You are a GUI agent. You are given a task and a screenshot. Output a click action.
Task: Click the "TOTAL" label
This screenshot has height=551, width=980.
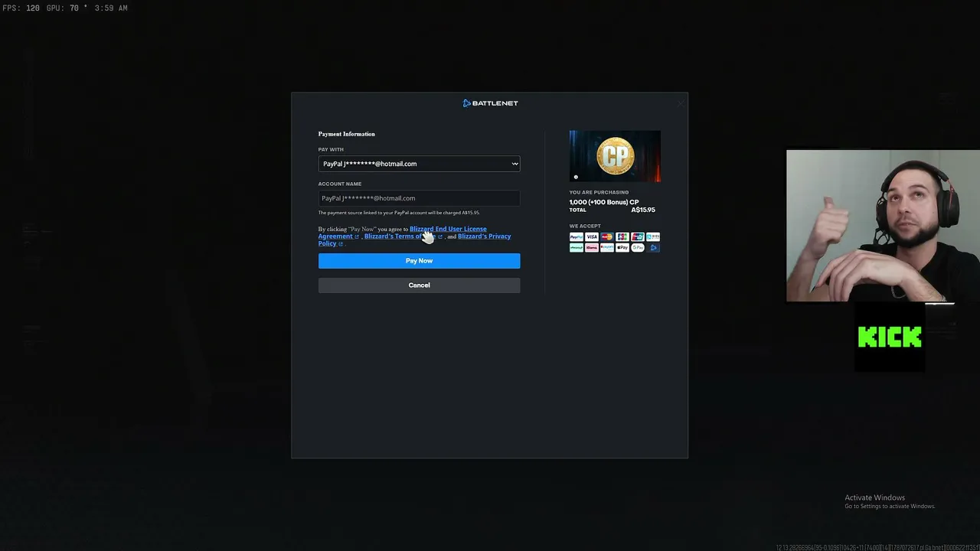click(577, 210)
